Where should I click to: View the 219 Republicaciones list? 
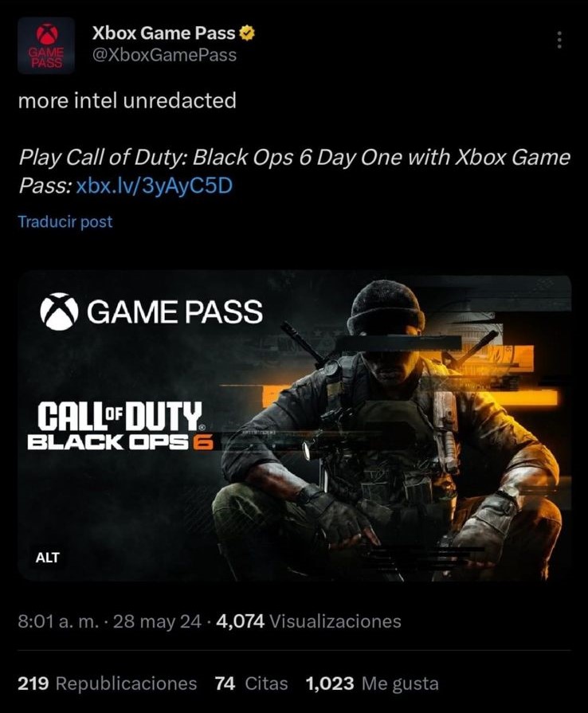point(108,684)
